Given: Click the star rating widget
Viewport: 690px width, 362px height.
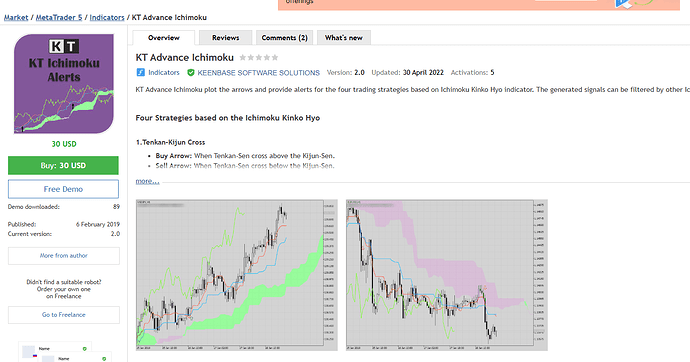Looking at the screenshot, I should [x=259, y=58].
